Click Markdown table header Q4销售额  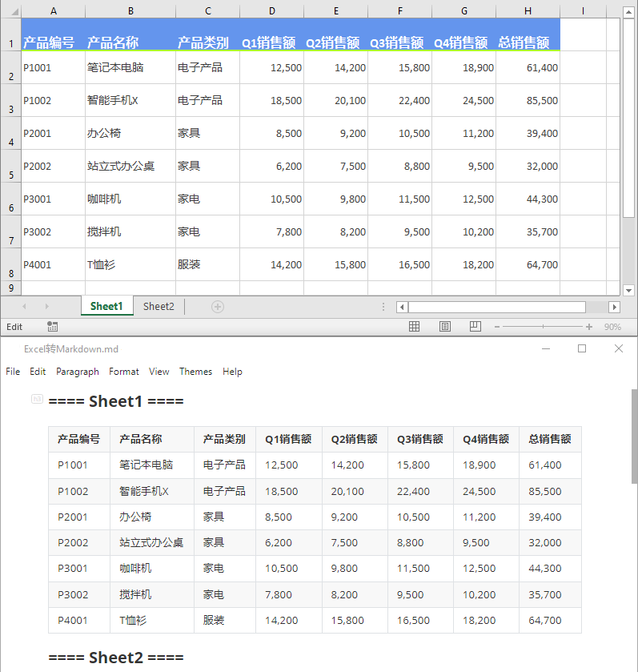pos(486,439)
